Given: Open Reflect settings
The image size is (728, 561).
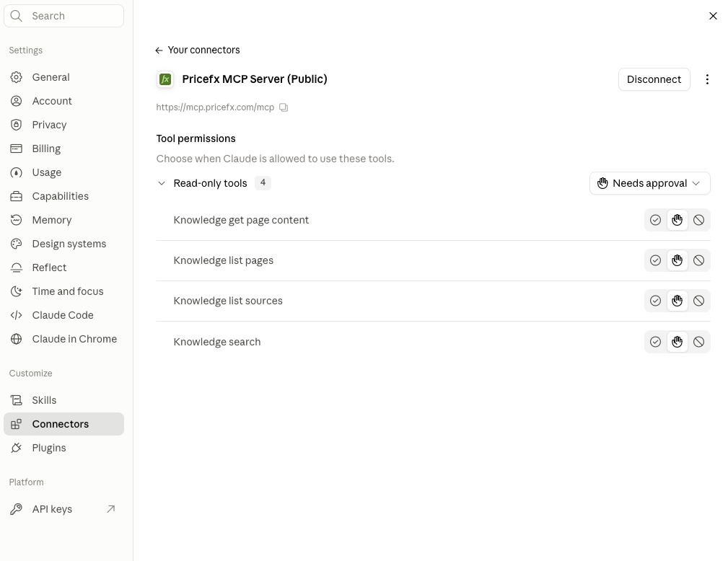Looking at the screenshot, I should click(x=64, y=268).
